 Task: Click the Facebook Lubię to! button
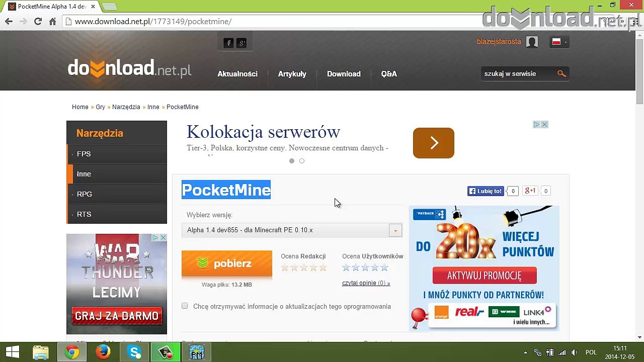pos(486,191)
